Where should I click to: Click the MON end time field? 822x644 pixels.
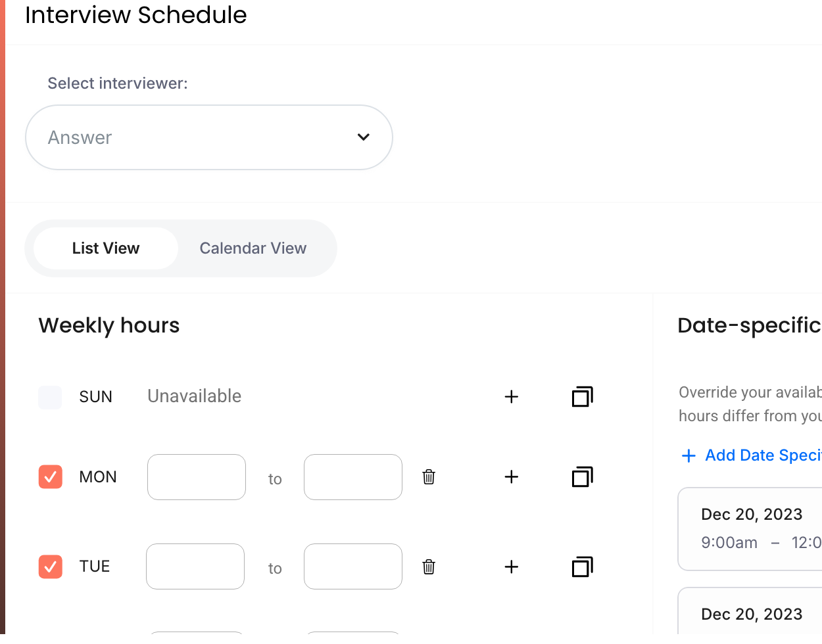click(353, 477)
